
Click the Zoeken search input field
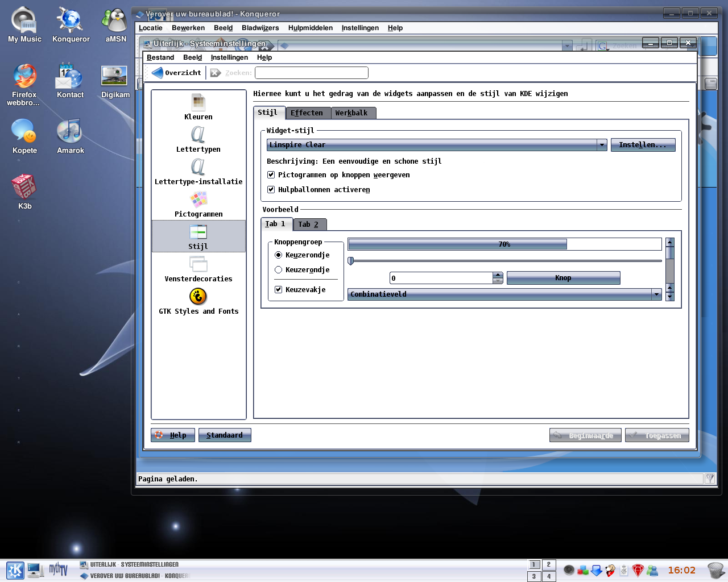click(312, 73)
